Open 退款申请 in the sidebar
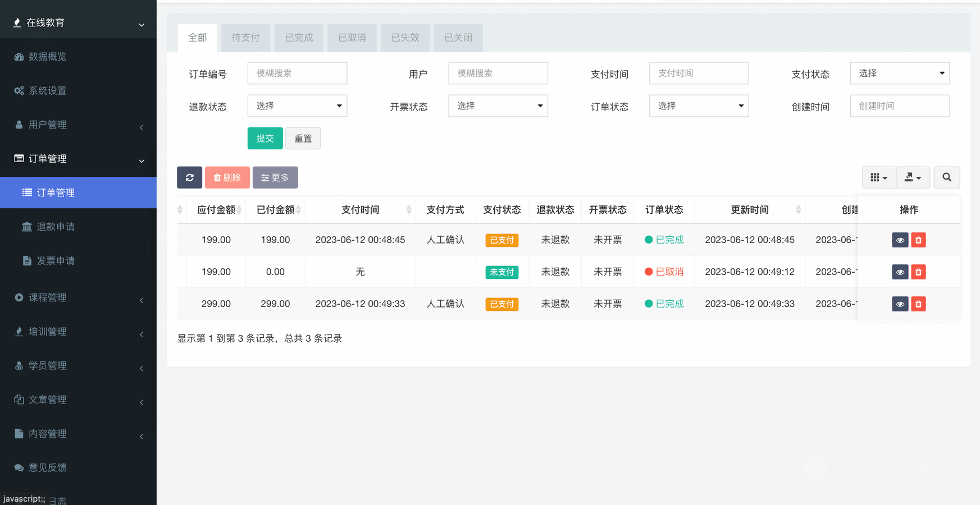 click(56, 227)
